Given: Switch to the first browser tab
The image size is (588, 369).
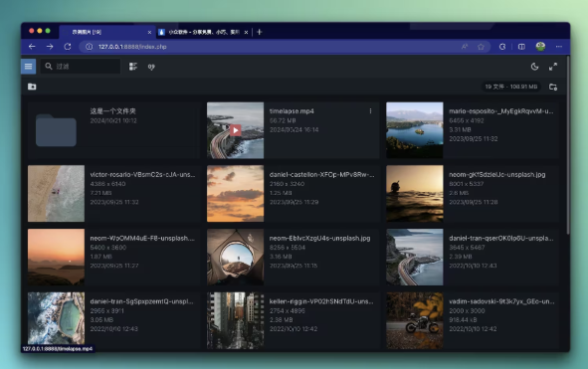Looking at the screenshot, I should pyautogui.click(x=106, y=32).
